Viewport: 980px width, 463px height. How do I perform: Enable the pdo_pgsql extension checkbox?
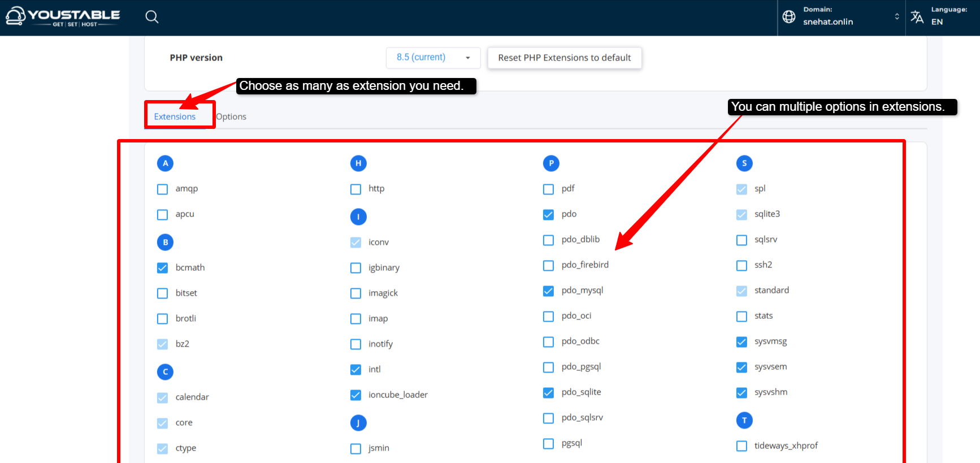[548, 367]
